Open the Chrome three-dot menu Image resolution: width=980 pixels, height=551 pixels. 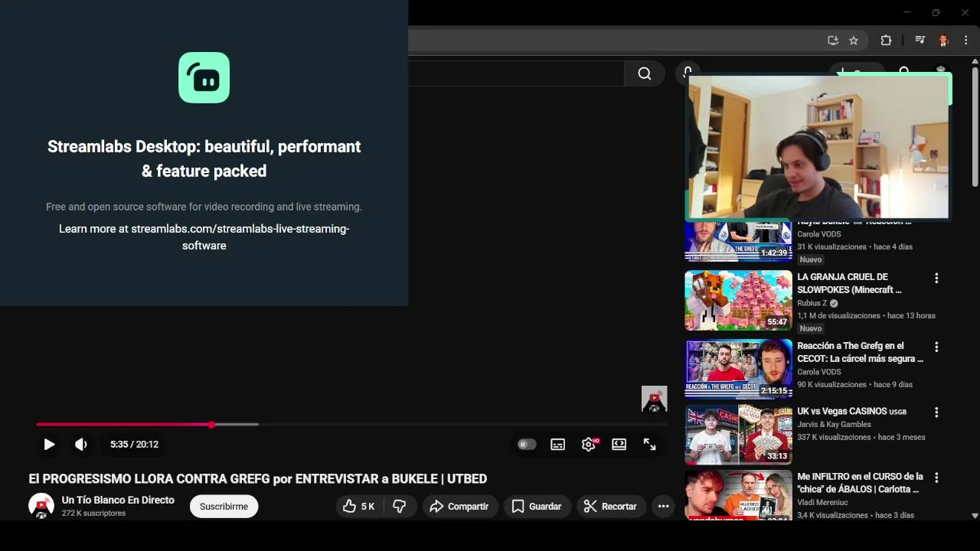(x=966, y=41)
